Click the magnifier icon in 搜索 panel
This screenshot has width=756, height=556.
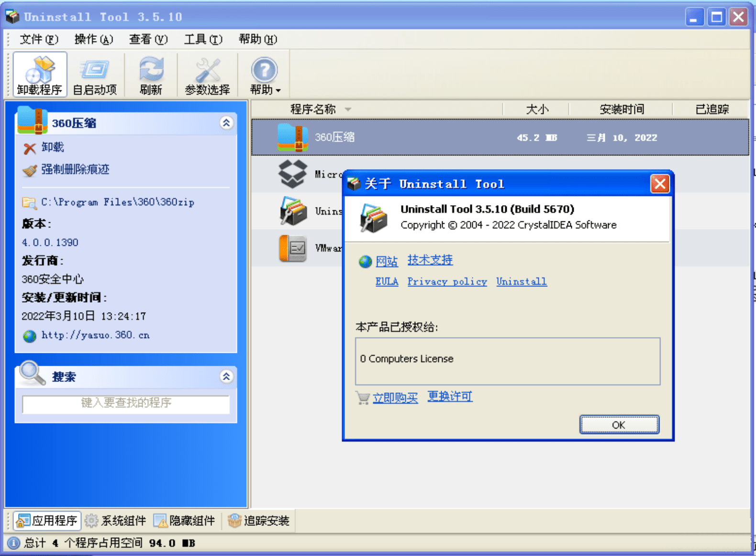(x=32, y=373)
